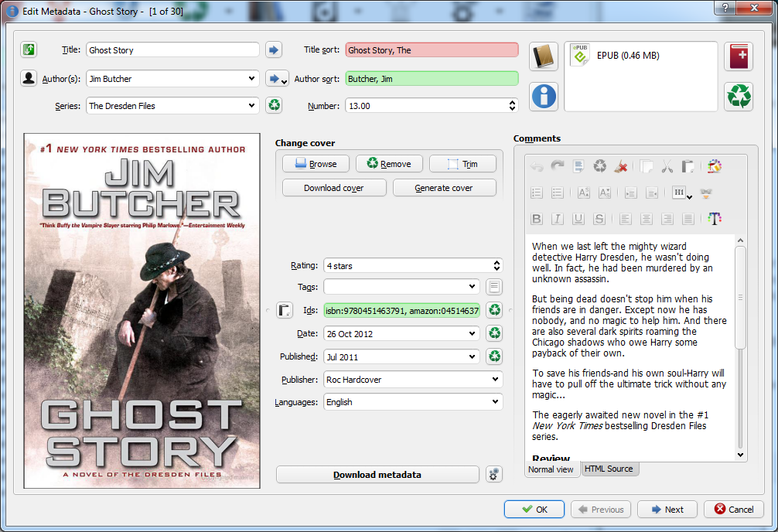Click the paste clipboard icon in Comments toolbar
This screenshot has height=532, width=778.
point(688,166)
